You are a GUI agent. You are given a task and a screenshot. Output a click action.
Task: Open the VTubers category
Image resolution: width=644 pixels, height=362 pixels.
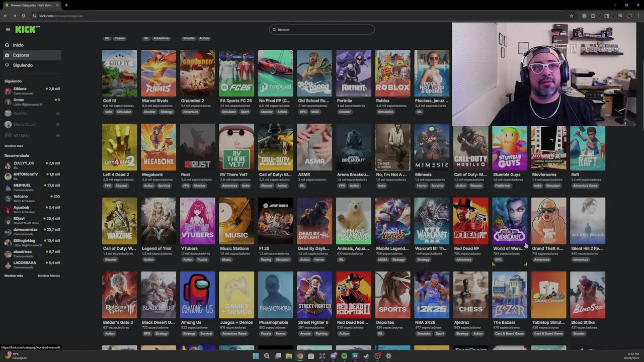198,221
